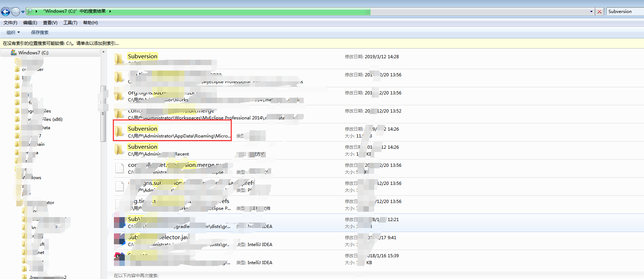Click folder icon beside Files (x86)

tap(17, 119)
